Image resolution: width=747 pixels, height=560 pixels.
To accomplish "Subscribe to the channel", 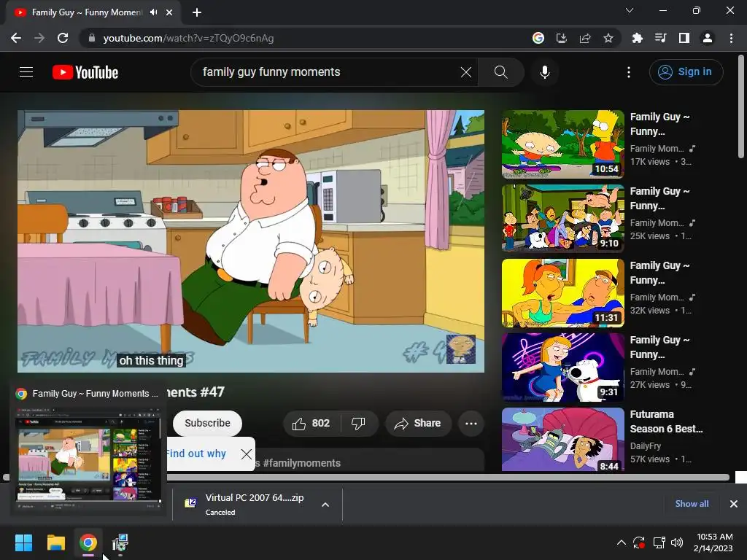I will coord(207,424).
